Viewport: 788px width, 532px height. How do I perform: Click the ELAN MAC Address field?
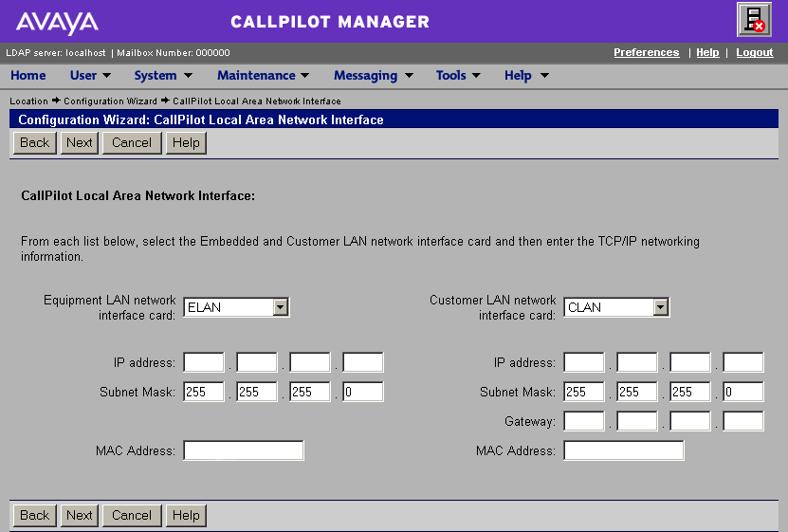[244, 450]
